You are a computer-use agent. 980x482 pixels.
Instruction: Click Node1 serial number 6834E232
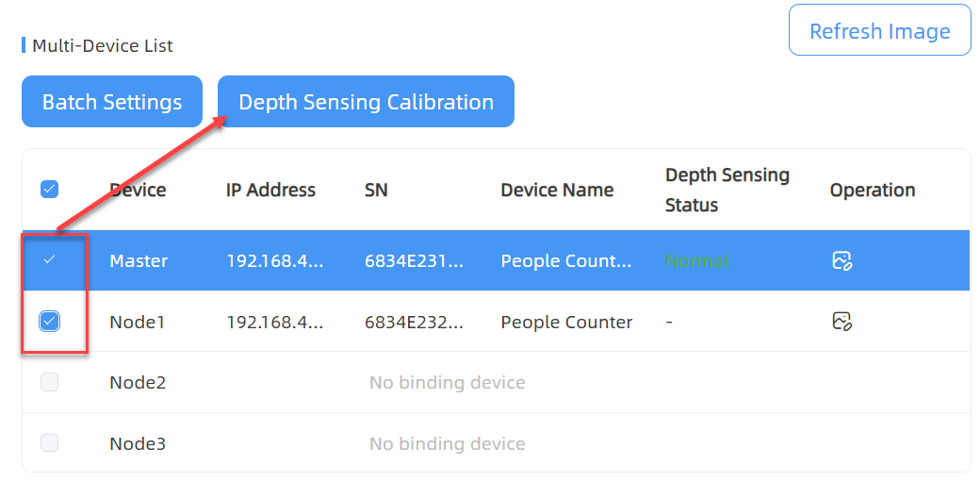[415, 322]
